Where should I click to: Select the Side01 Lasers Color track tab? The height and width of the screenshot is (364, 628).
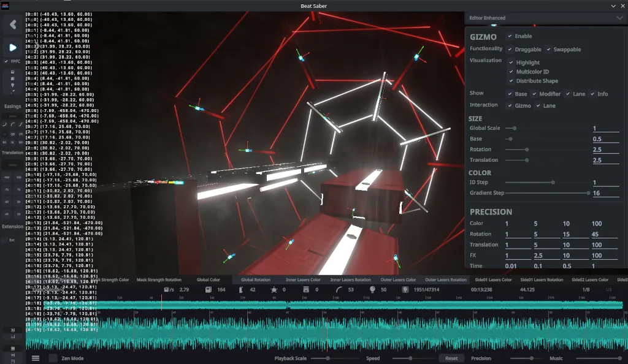(494, 279)
